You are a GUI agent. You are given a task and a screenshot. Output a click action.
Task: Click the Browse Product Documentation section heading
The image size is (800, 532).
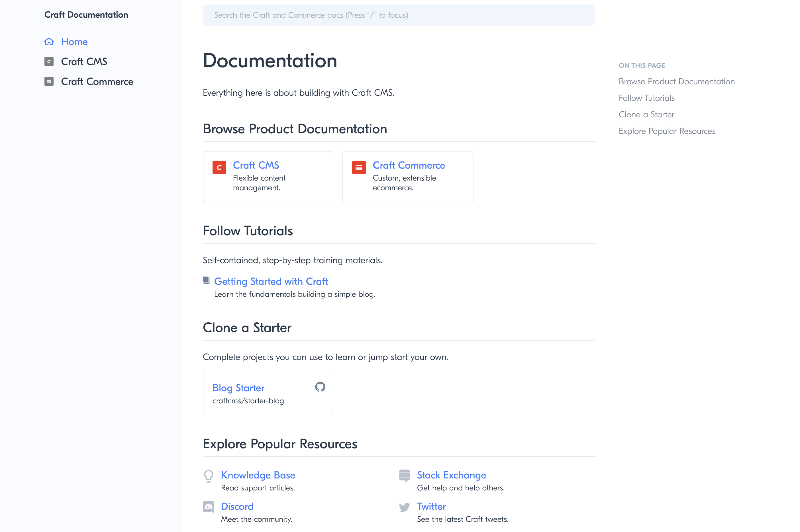(295, 129)
